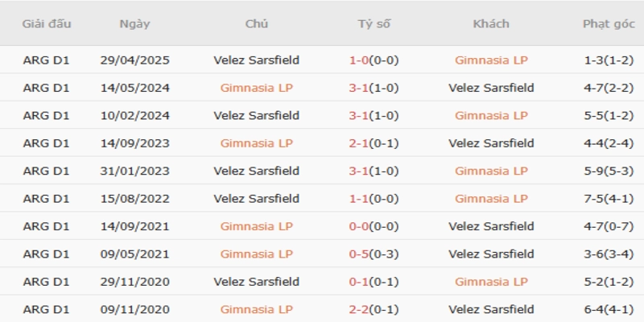Select Gimnasia LP in the 29/11/2020 row

pyautogui.click(x=491, y=282)
